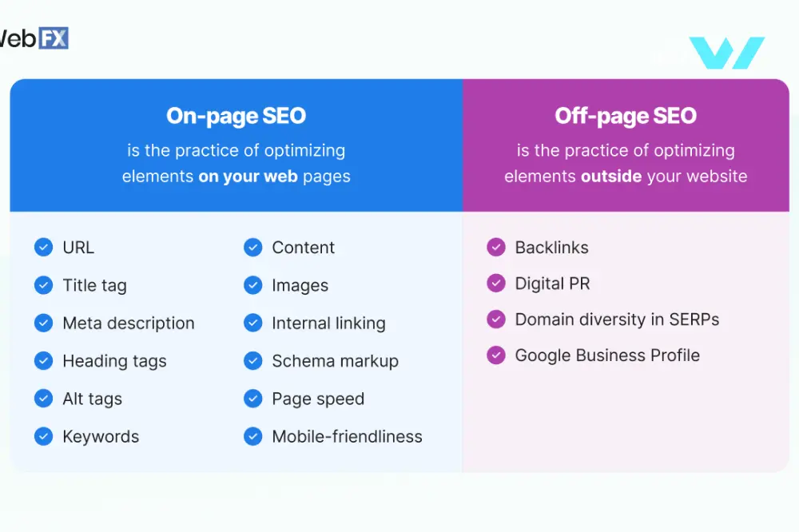799x532 pixels.
Task: Click the Domain diversity in SERPs text
Action: [617, 320]
